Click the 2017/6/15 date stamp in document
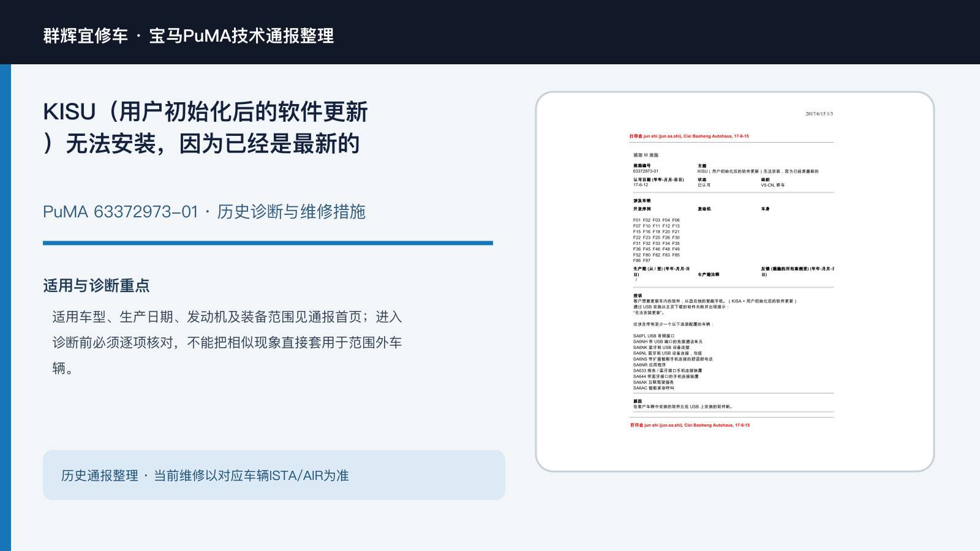This screenshot has width=980, height=551. point(819,114)
